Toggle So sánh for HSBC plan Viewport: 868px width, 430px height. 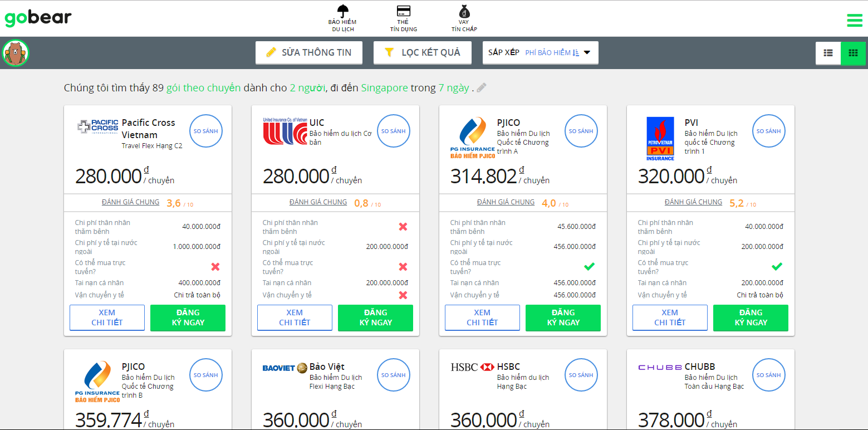pyautogui.click(x=581, y=375)
